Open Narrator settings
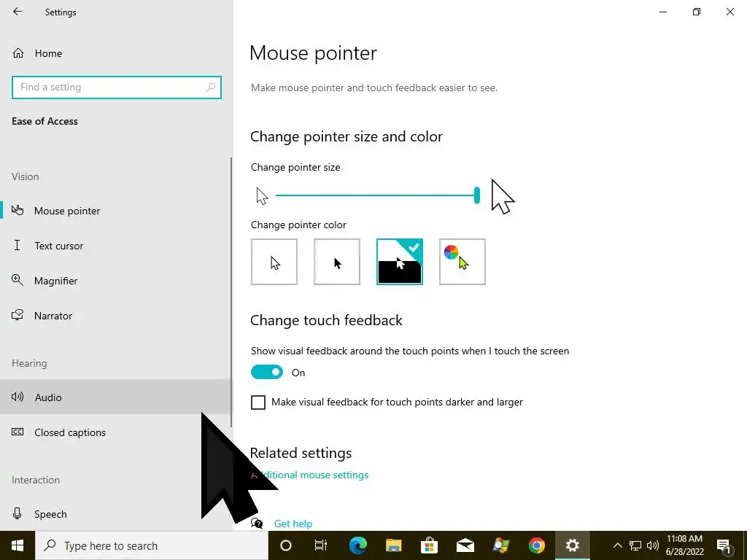 pos(115,316)
